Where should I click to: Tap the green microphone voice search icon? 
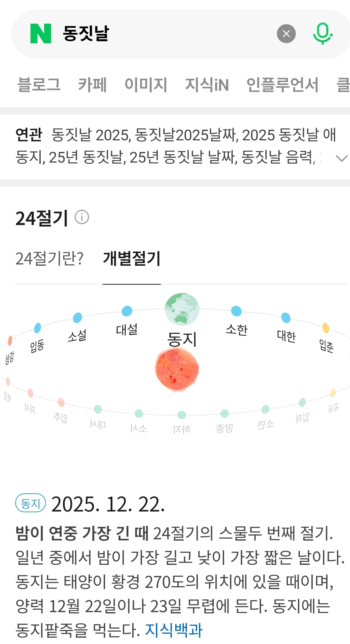[322, 34]
